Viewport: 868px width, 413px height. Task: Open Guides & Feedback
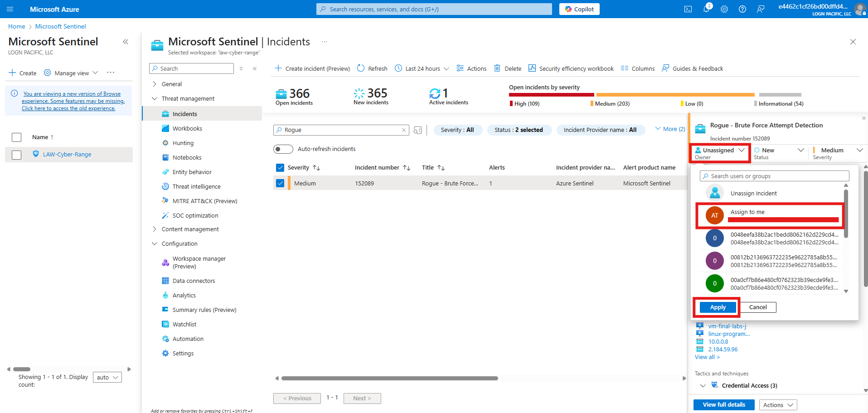[693, 68]
